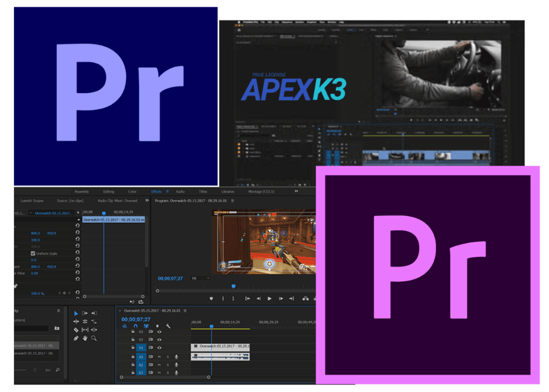The image size is (549, 392).
Task: Open the timeline sequence panel menu
Action: pyautogui.click(x=185, y=311)
